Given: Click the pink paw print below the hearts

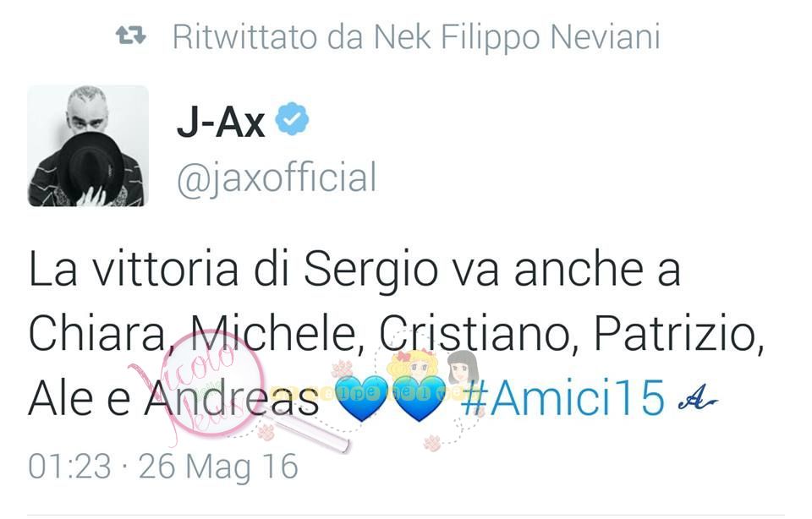Looking at the screenshot, I should (432, 442).
